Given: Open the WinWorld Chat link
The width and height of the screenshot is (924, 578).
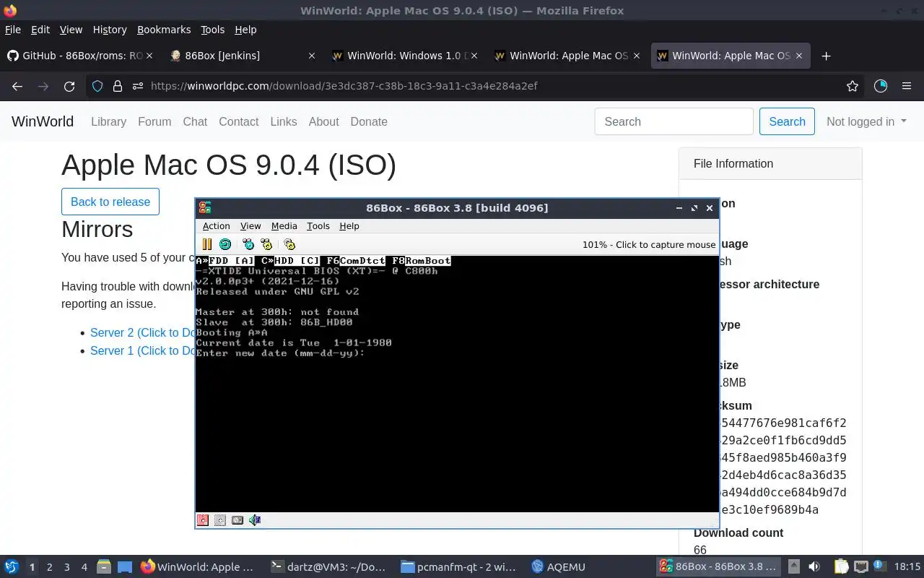Looking at the screenshot, I should [x=195, y=121].
